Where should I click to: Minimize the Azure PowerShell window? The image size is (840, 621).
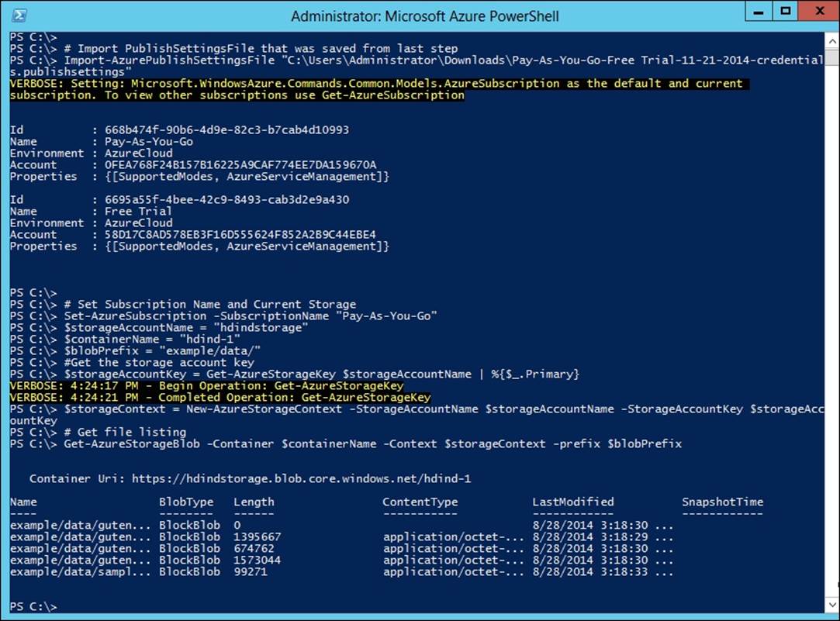click(759, 12)
